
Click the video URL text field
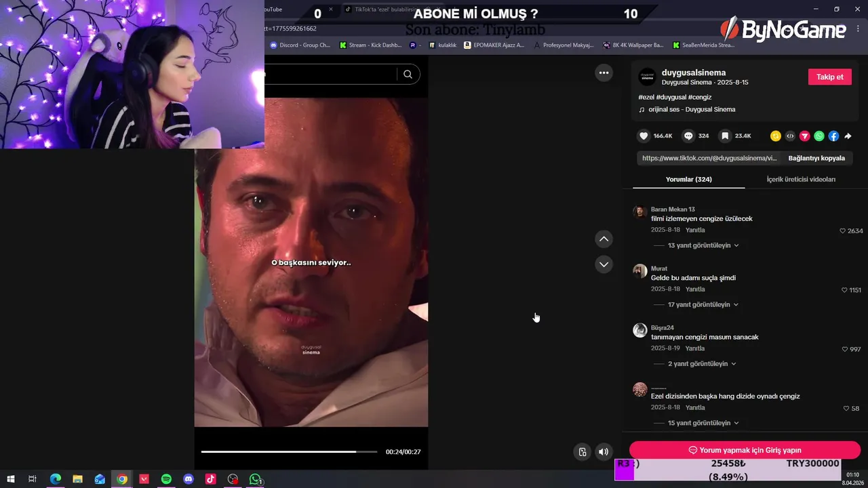coord(709,158)
